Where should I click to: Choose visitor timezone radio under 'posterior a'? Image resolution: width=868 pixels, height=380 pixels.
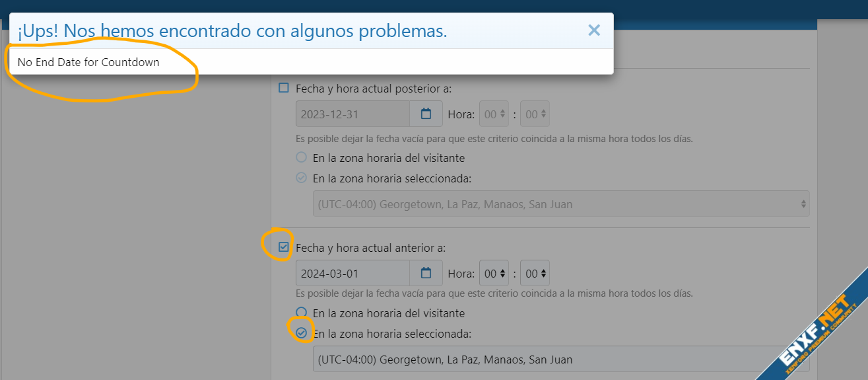click(302, 158)
